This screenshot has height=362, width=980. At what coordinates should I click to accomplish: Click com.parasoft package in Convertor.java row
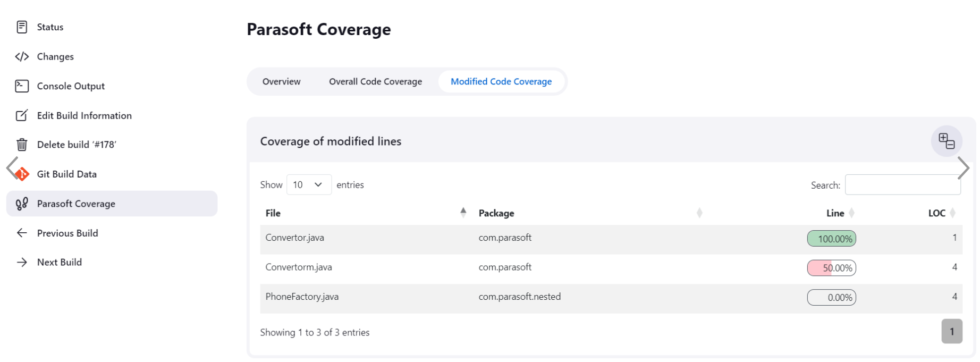[x=505, y=238]
